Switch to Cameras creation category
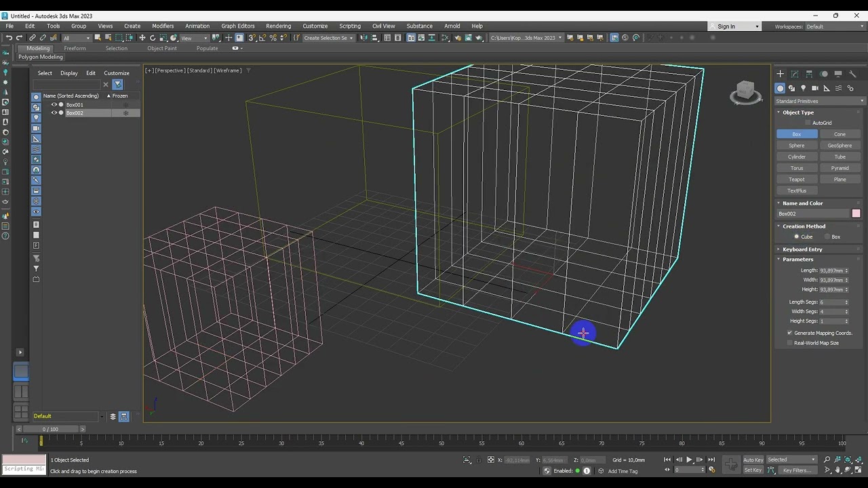 [x=815, y=88]
